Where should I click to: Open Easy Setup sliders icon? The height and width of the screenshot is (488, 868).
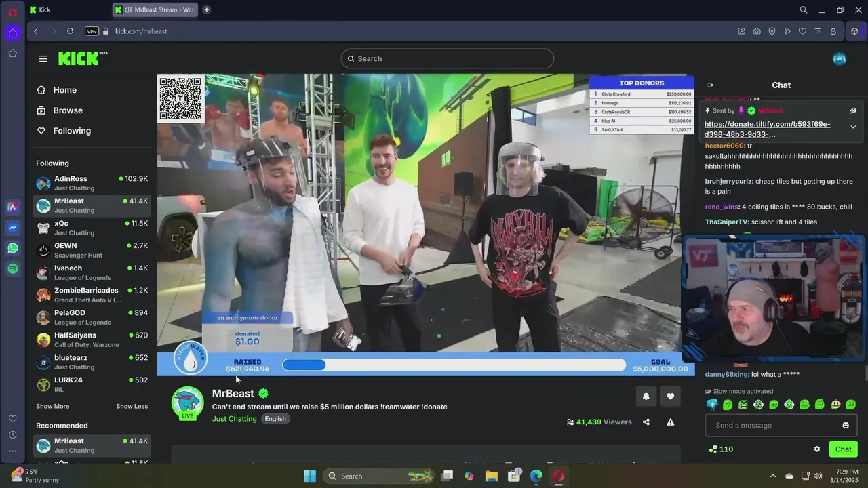pyautogui.click(x=818, y=31)
